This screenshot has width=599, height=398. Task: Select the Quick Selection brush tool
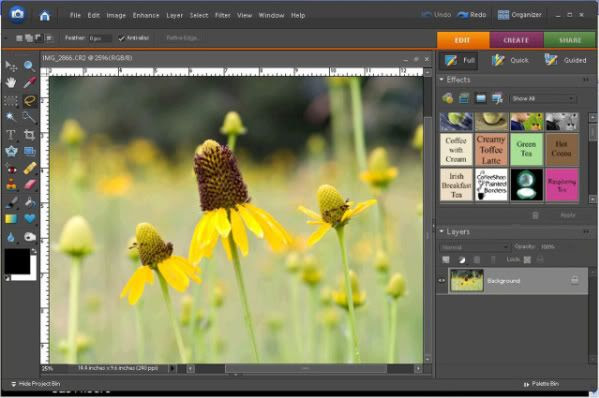(x=29, y=117)
